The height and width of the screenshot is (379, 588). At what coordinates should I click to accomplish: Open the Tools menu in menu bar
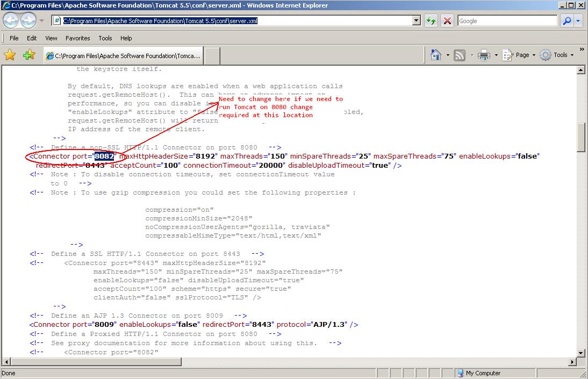click(105, 38)
